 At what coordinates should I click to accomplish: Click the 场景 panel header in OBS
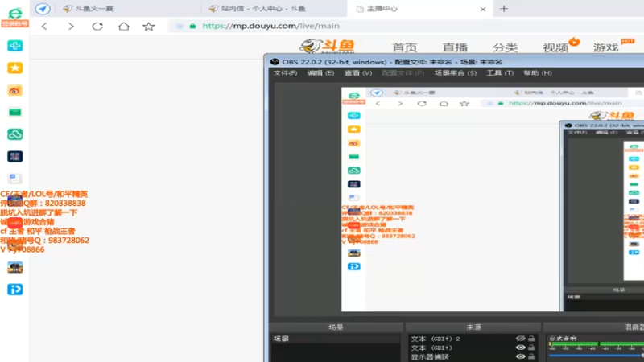pos(336,327)
